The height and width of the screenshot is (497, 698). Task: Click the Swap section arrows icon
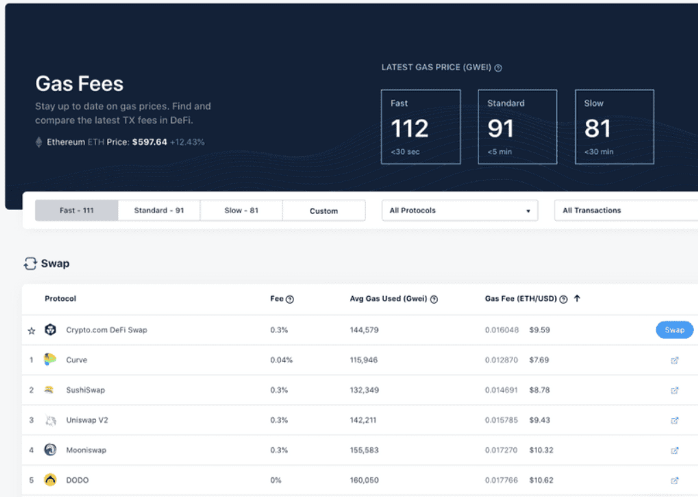click(x=30, y=264)
